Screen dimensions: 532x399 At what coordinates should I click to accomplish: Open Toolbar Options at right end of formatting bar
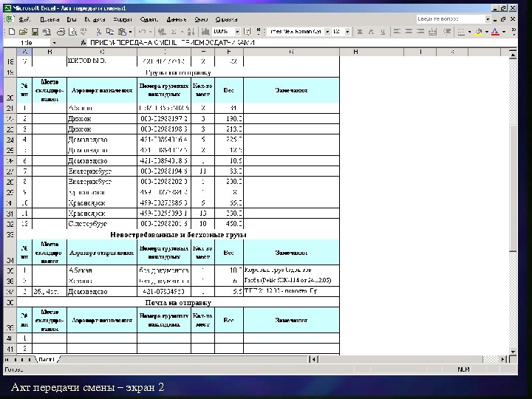pyautogui.click(x=514, y=32)
